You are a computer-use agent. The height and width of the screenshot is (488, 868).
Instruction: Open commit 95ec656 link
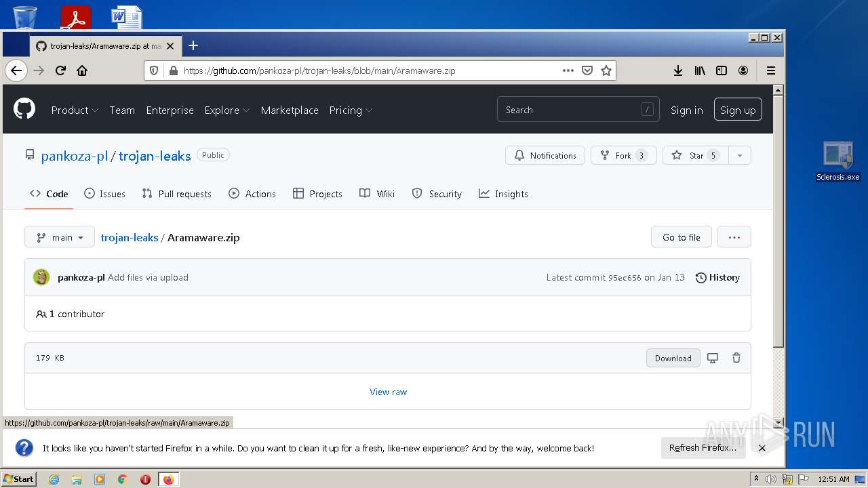[625, 278]
